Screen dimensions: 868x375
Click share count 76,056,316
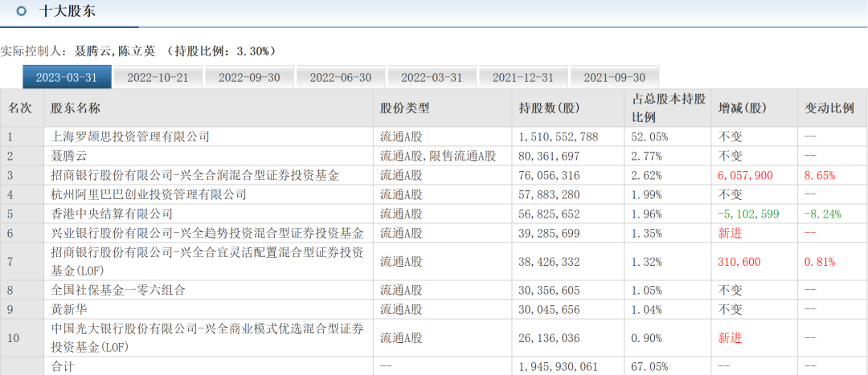(550, 175)
